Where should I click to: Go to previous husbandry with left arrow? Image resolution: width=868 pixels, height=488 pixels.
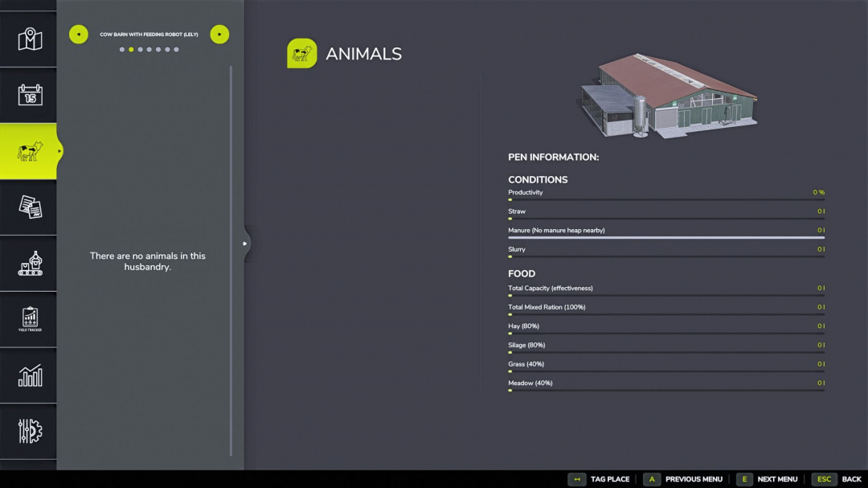click(x=79, y=35)
